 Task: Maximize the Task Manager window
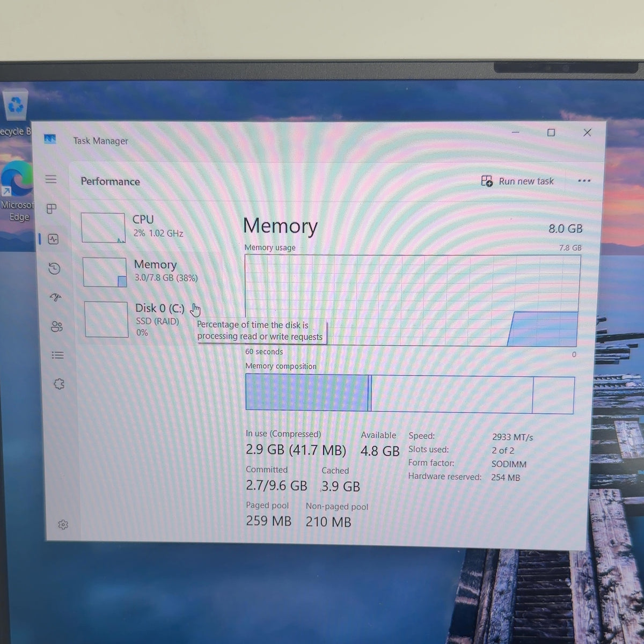[551, 133]
